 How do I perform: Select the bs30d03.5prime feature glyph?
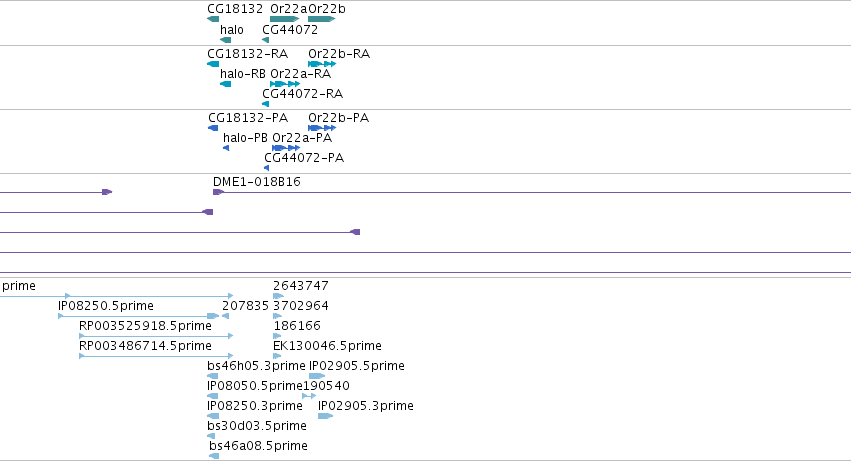[x=211, y=437]
